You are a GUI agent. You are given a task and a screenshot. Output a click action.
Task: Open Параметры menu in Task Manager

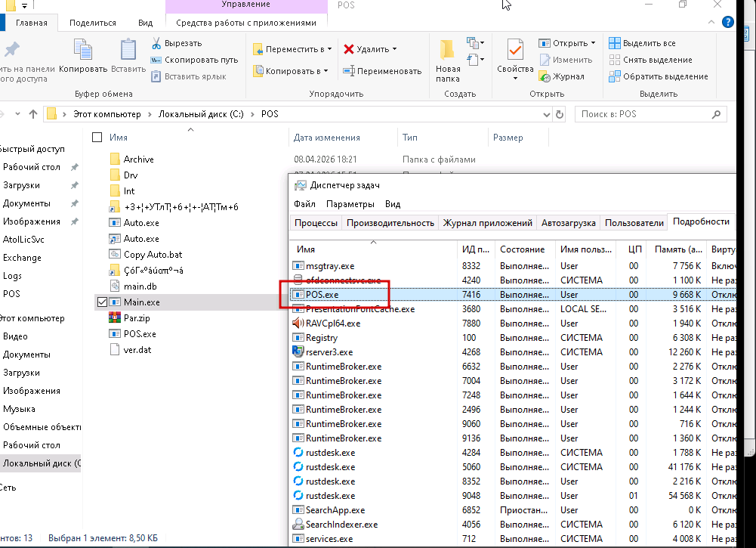click(x=350, y=204)
